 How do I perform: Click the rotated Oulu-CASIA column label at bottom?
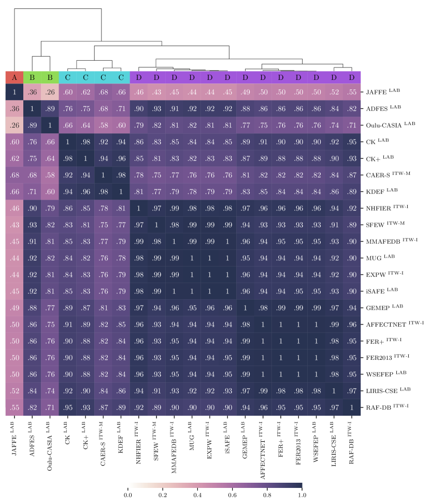click(x=49, y=446)
